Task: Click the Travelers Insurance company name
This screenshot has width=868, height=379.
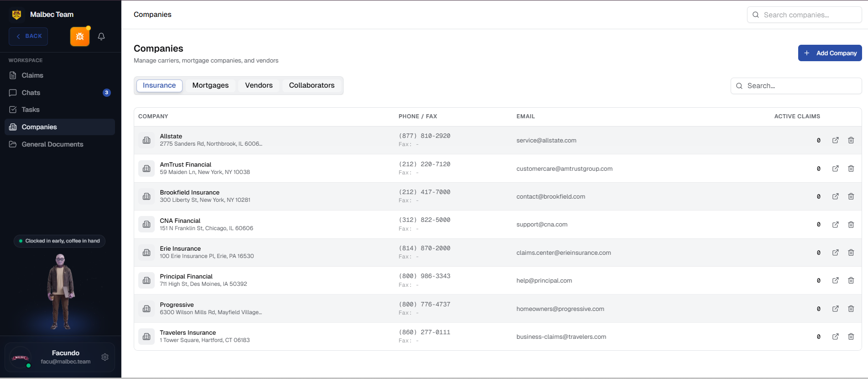Action: [x=188, y=332]
